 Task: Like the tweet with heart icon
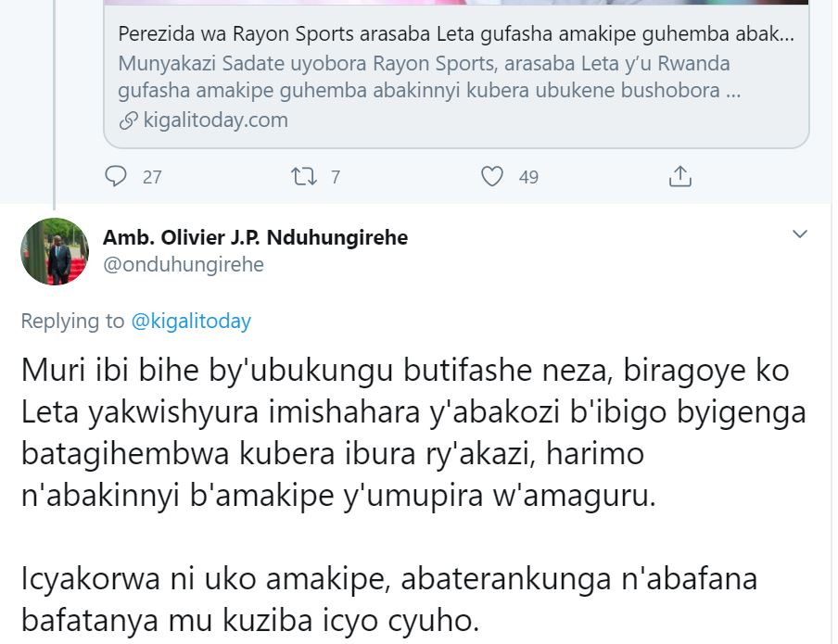[x=493, y=176]
